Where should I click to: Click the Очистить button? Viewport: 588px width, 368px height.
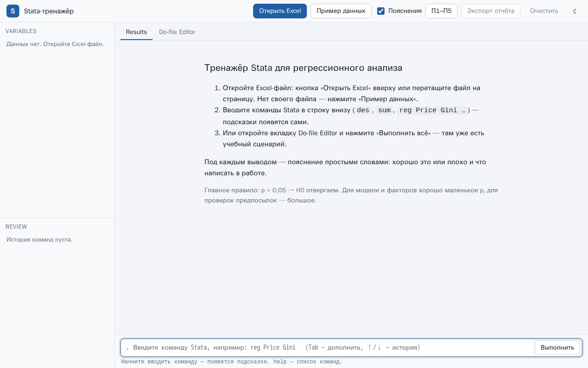[544, 11]
